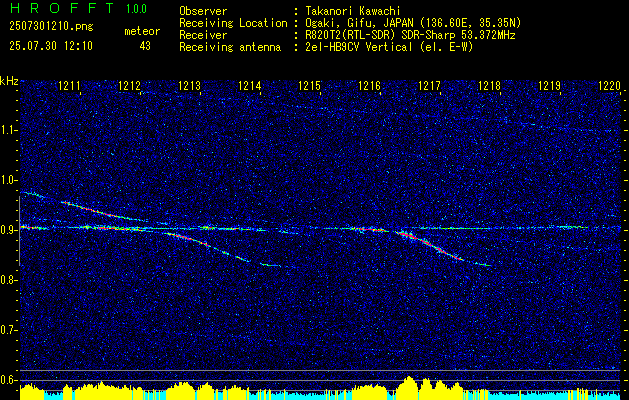Click the R820T2(RTL-SDR) SDR-Sharp receiver text
This screenshot has width=629, height=400.
[x=410, y=35]
